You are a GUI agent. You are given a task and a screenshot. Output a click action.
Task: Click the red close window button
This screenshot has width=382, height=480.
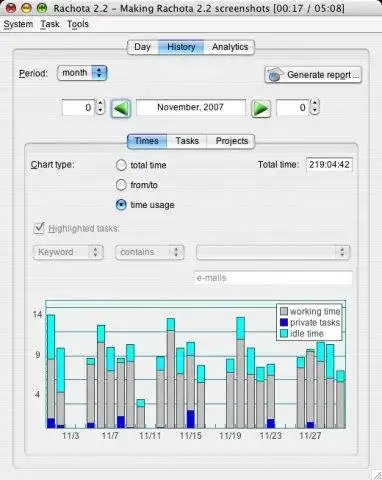coord(11,8)
